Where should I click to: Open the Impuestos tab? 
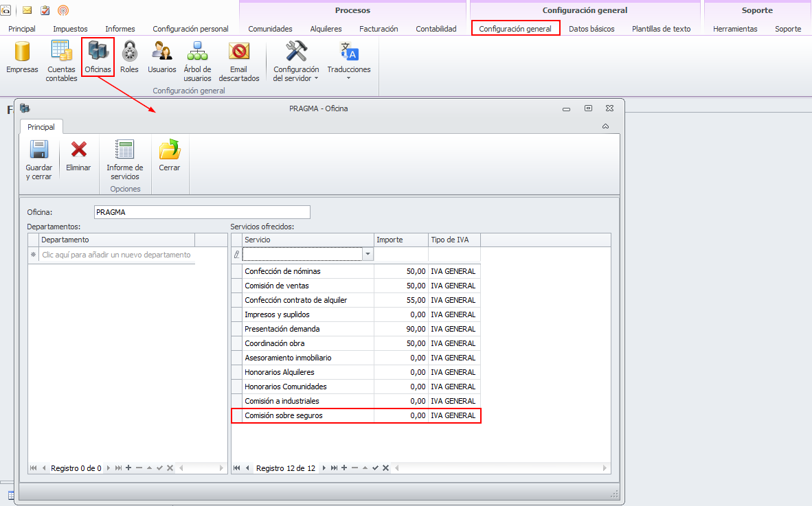point(71,29)
